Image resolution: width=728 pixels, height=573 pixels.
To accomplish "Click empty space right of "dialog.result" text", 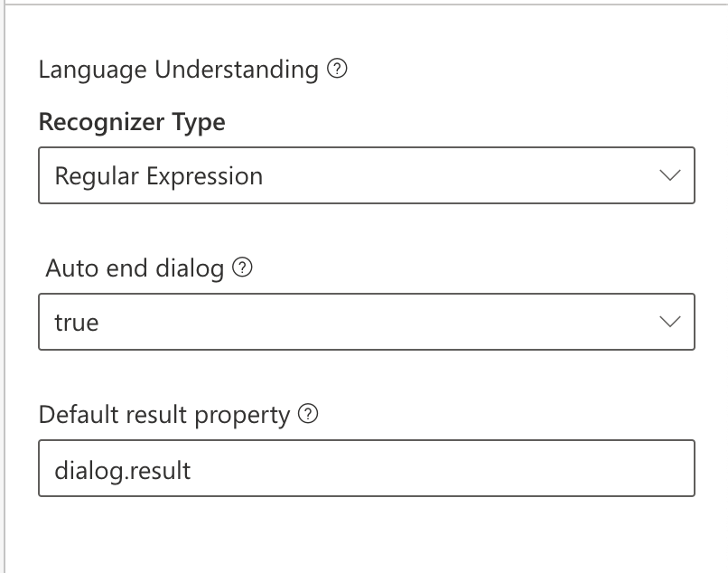I will click(452, 469).
